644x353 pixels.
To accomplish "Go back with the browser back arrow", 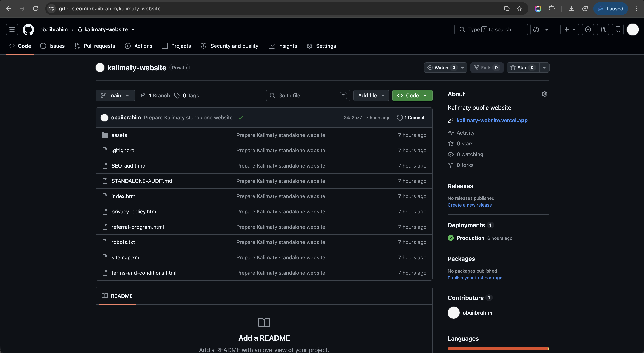I will [9, 9].
